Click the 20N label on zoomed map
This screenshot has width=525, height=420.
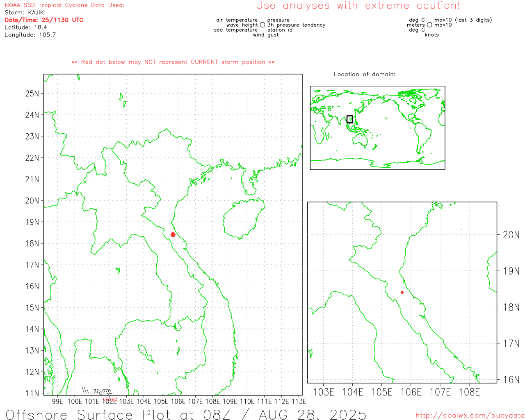[x=511, y=235]
